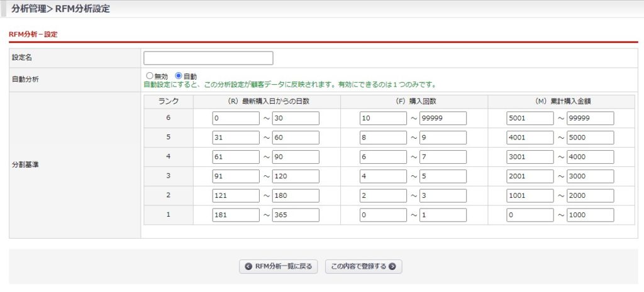The width and height of the screenshot is (644, 292).
Task: Click rank 4 recency end field containing 90
Action: (x=296, y=157)
